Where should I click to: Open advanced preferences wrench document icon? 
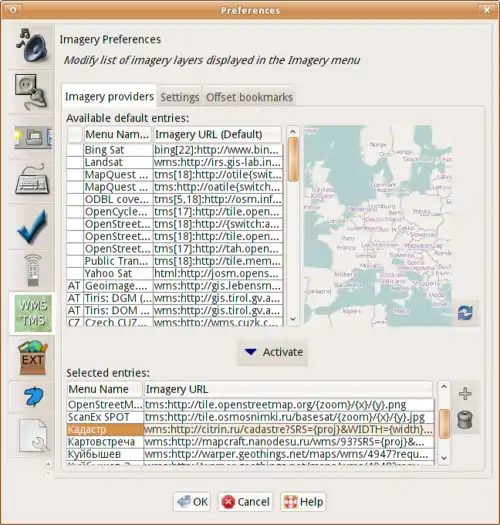32,436
